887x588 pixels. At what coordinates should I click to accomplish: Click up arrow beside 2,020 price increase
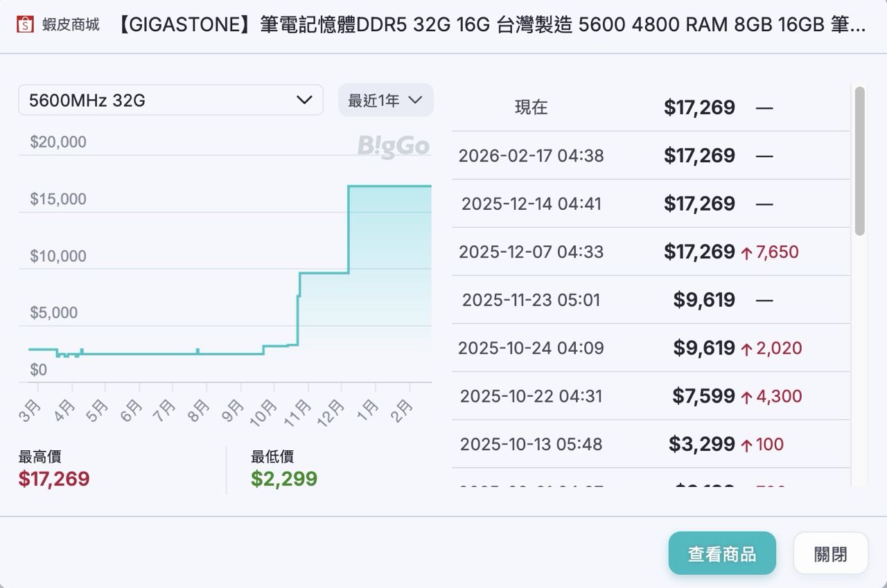click(x=746, y=349)
